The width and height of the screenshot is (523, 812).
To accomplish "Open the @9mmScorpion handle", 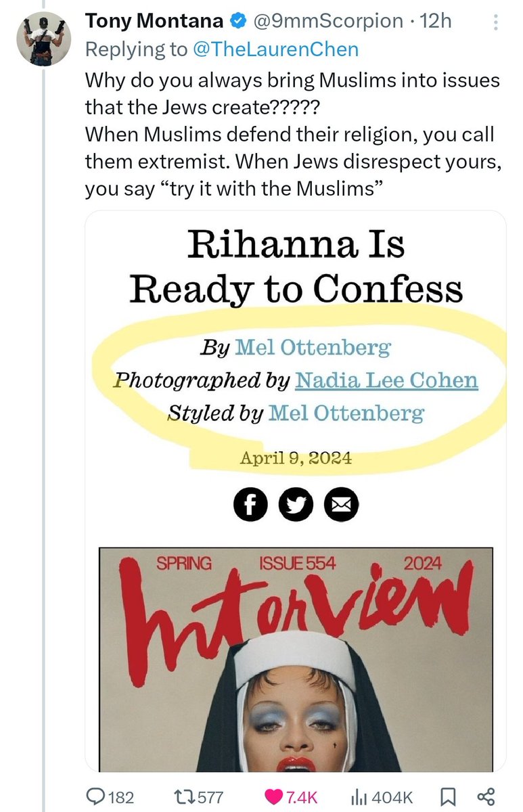I will point(327,21).
